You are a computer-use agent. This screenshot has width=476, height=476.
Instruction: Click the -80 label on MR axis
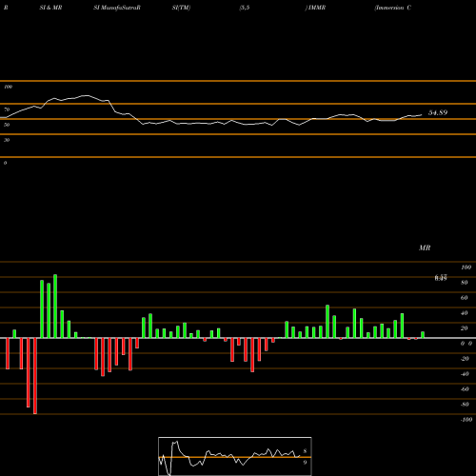[x=465, y=405]
